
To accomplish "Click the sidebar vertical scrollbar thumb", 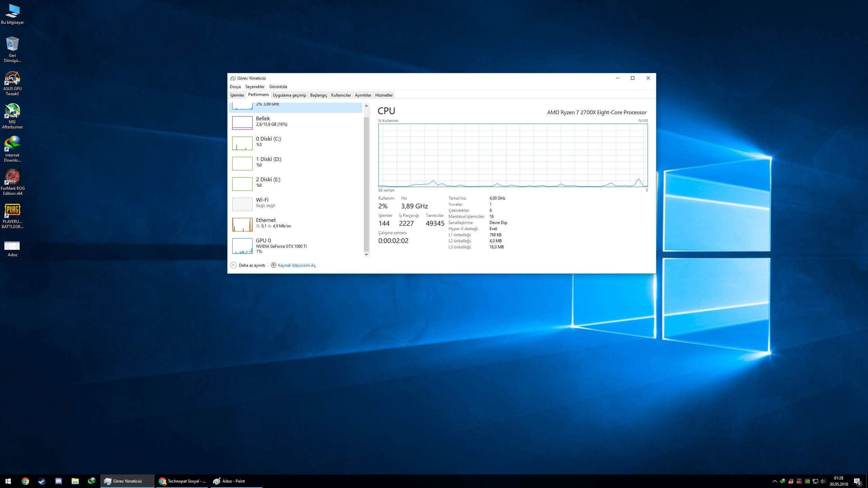I will coord(366,184).
